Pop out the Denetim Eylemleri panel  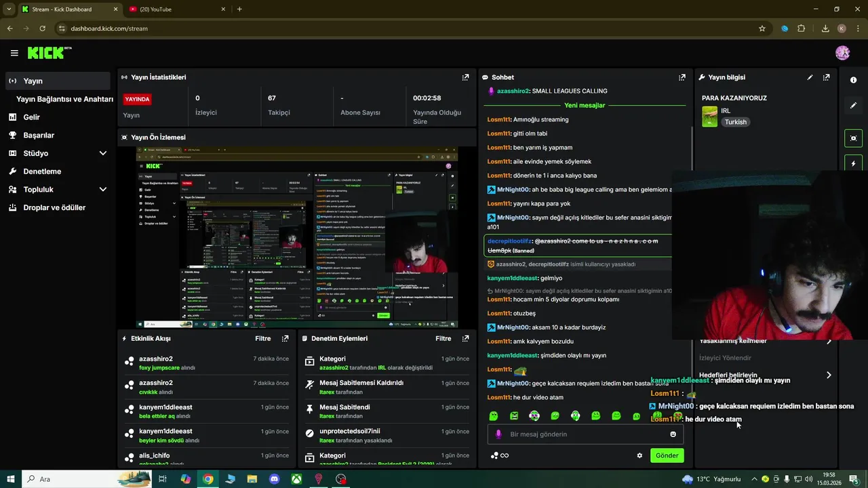[465, 338]
